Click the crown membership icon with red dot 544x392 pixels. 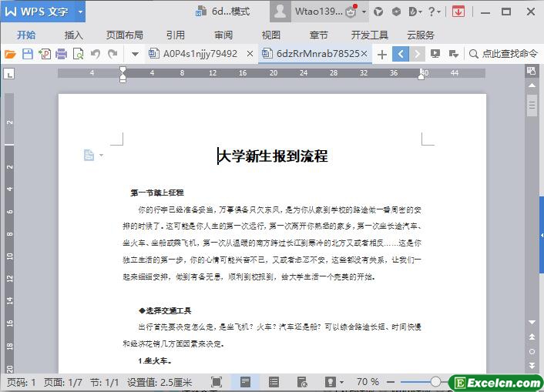[x=351, y=12]
